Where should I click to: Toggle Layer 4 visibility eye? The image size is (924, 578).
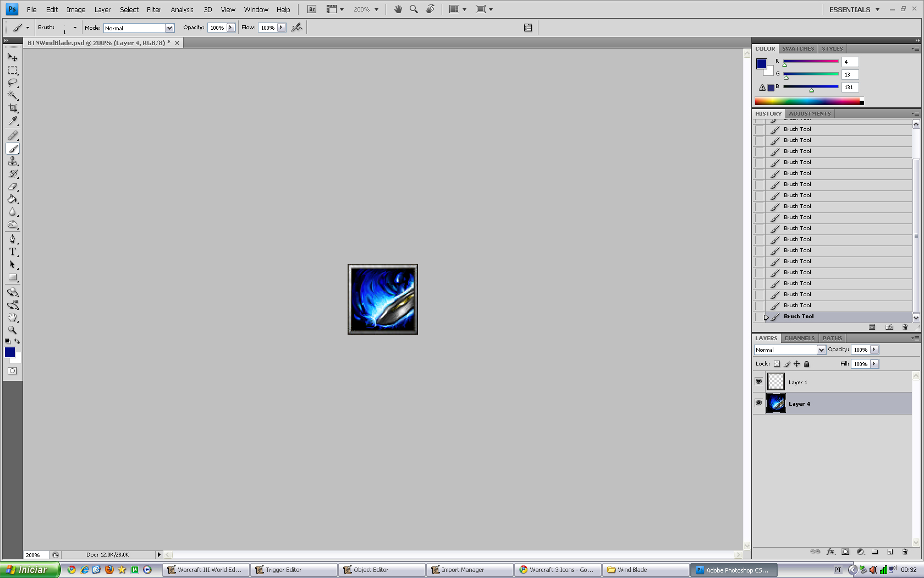pos(758,403)
